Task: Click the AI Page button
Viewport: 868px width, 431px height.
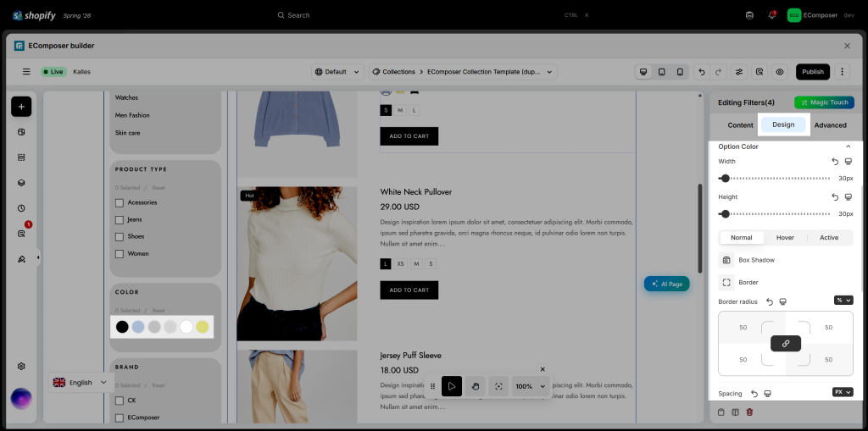Action: click(x=666, y=284)
